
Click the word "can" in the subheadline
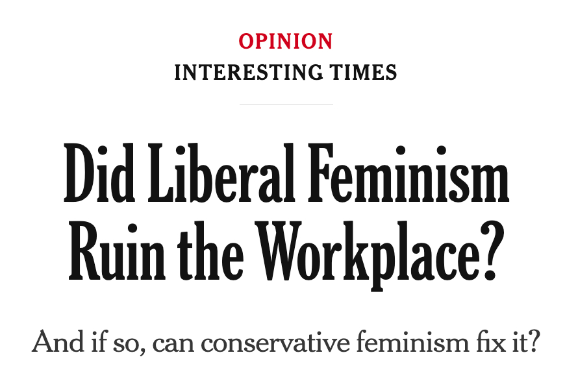175,341
